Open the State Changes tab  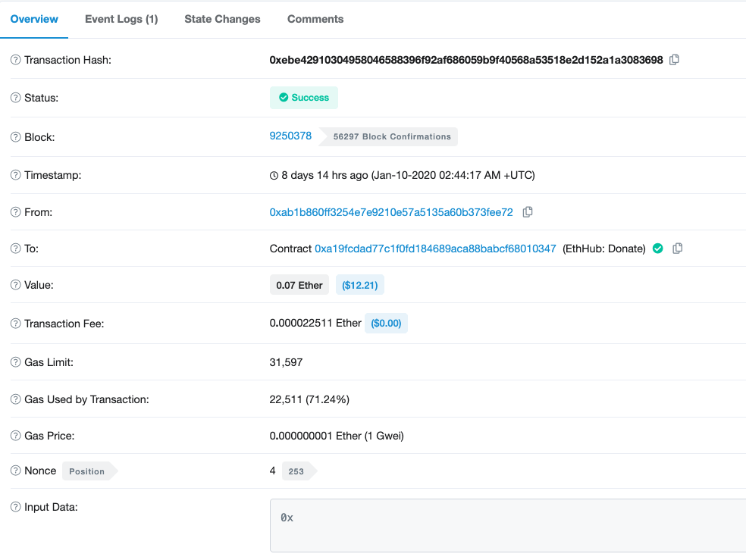pos(222,19)
